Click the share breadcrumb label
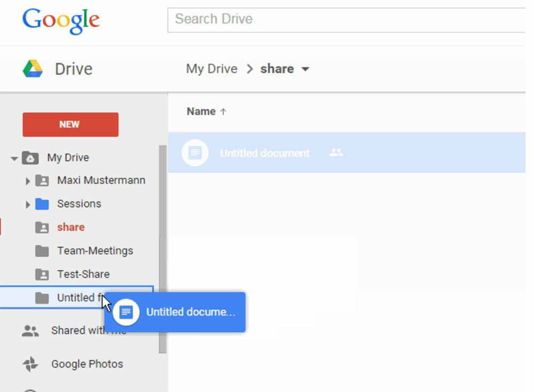 pos(277,69)
